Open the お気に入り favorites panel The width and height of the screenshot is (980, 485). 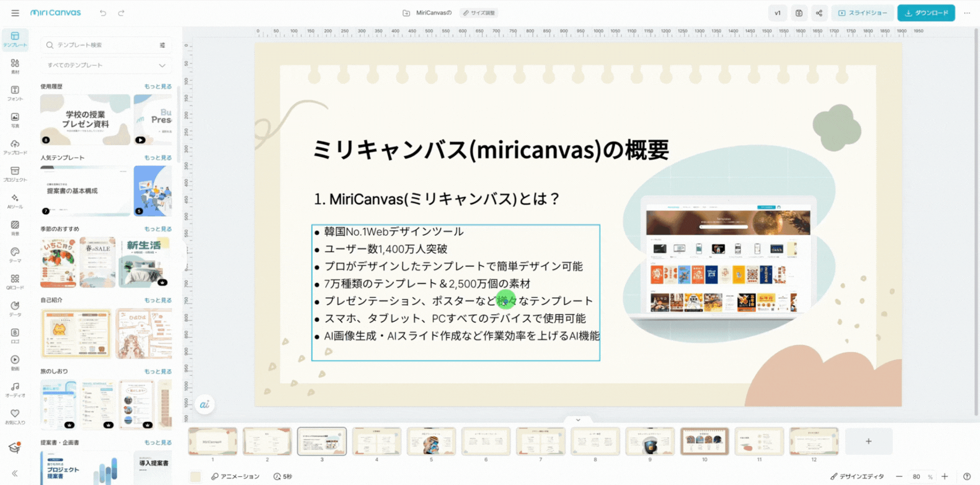15,417
